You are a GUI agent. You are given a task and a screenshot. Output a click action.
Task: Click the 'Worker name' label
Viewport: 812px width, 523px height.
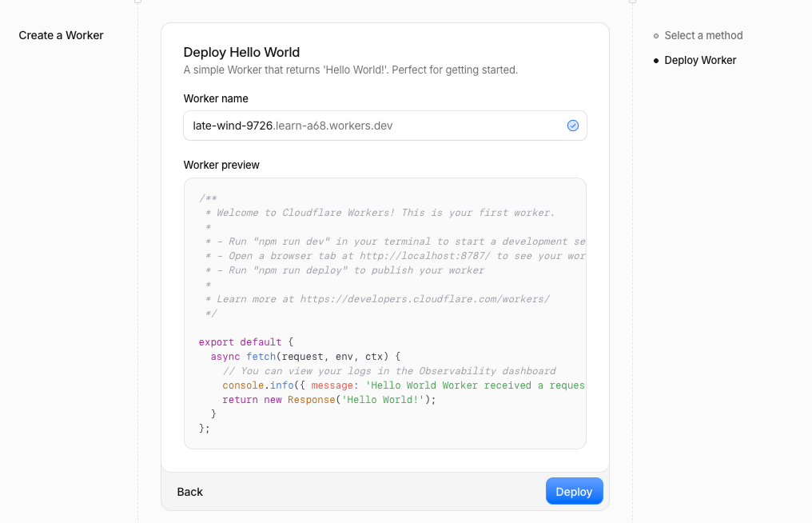point(216,98)
